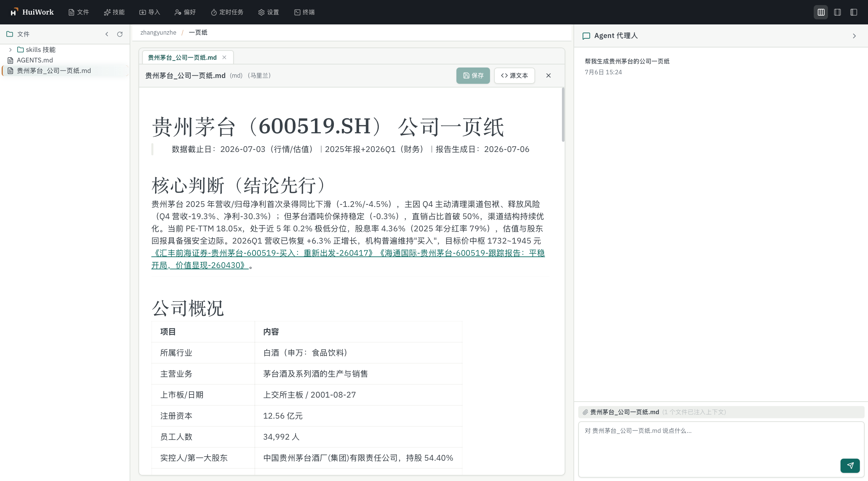Click the 上交所主板 / 2001-08-27 cell

[358, 395]
